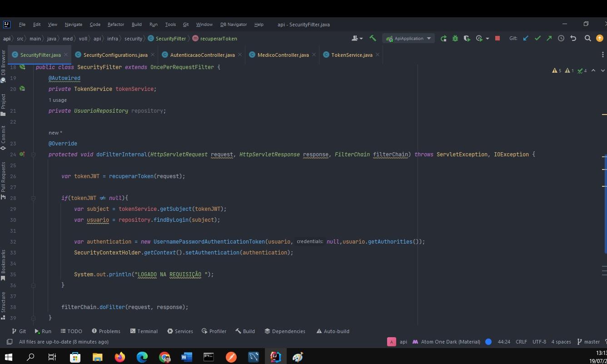The image size is (607, 364).
Task: Show Git history with the clock icon
Action: [x=561, y=39]
